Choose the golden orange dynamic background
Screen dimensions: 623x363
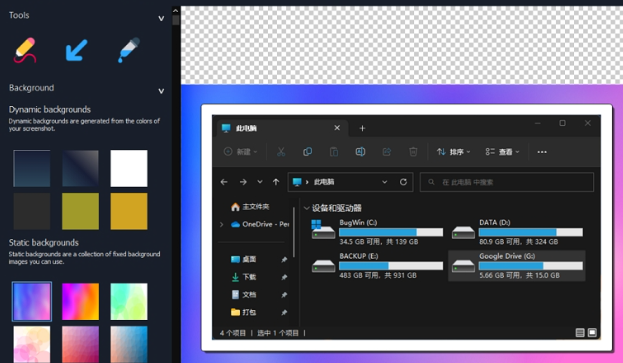(x=129, y=211)
